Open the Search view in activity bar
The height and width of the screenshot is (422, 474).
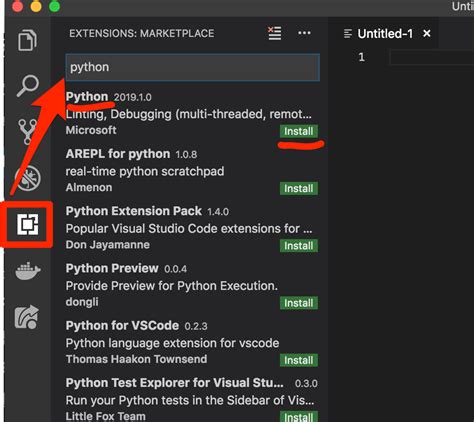click(28, 85)
